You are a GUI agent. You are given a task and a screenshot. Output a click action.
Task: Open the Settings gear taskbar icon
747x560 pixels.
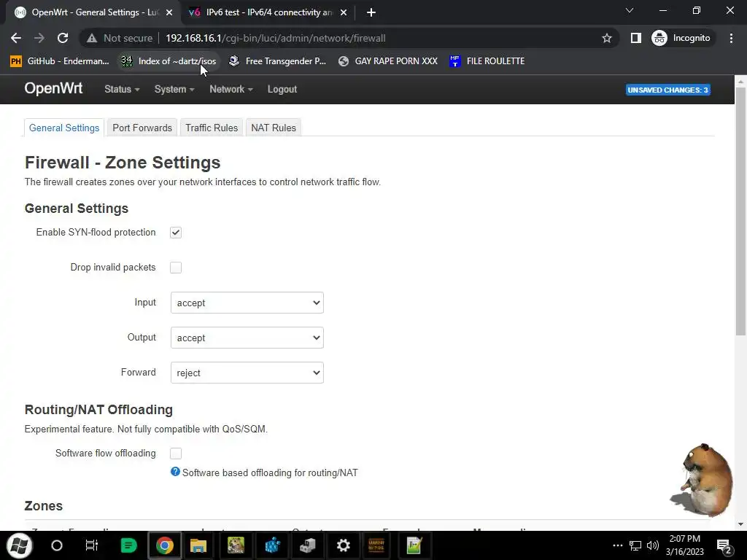(343, 545)
